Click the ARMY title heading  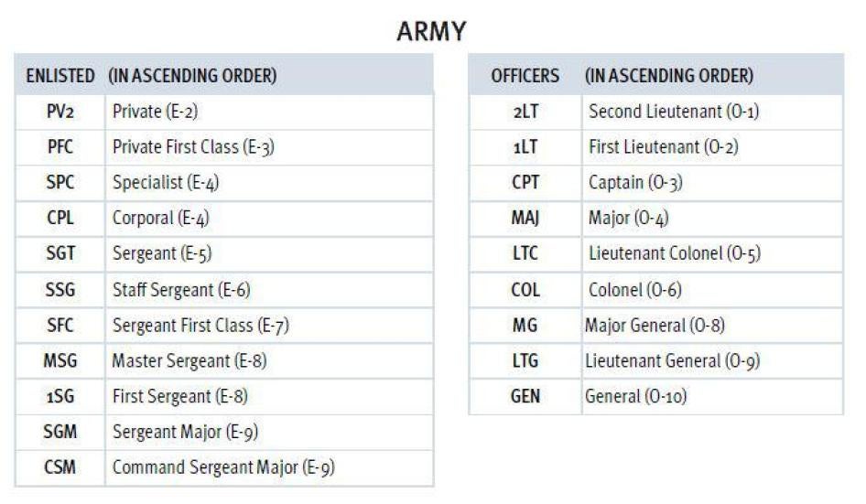pyautogui.click(x=432, y=32)
